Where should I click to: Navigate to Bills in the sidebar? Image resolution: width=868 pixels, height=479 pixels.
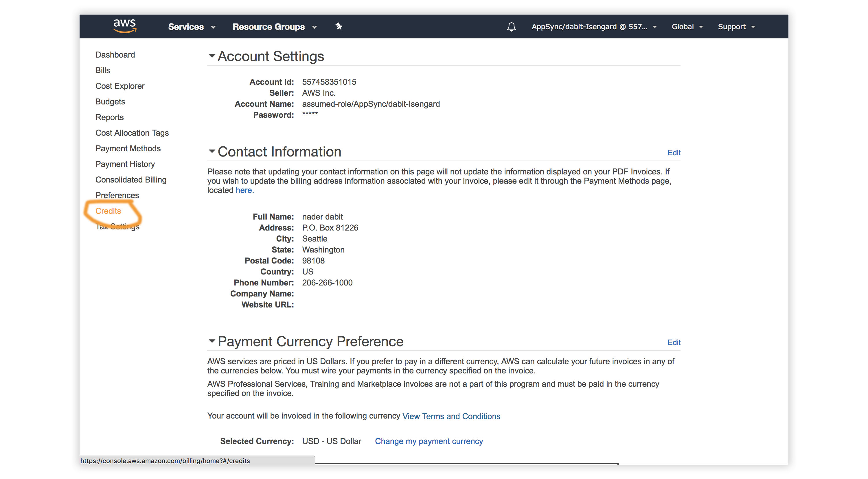coord(102,70)
